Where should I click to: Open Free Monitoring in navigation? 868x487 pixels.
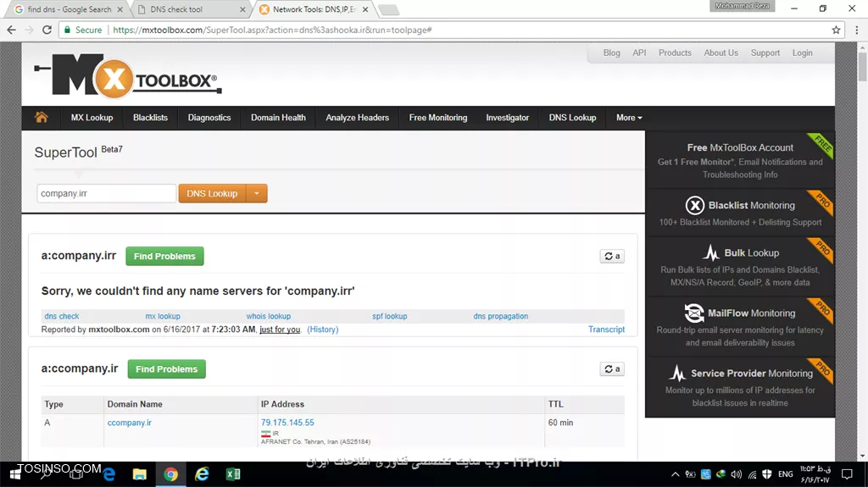(x=438, y=118)
